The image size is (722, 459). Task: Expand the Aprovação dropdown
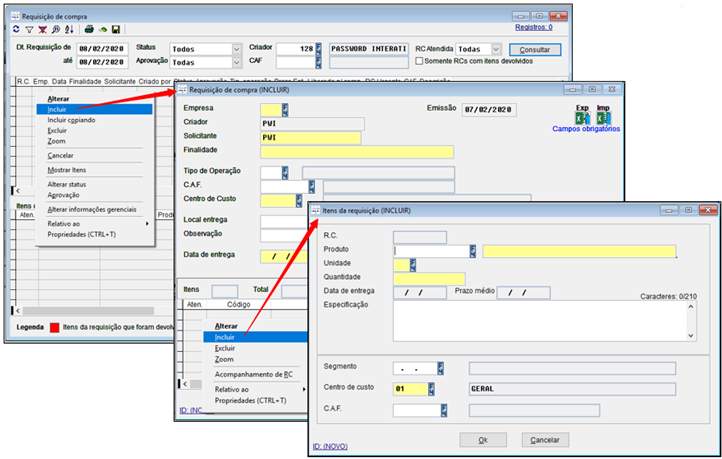234,62
